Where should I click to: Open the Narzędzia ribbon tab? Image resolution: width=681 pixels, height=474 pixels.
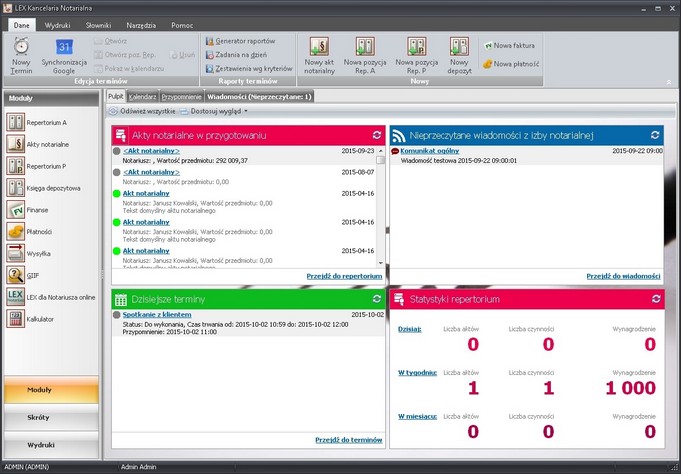pyautogui.click(x=140, y=25)
